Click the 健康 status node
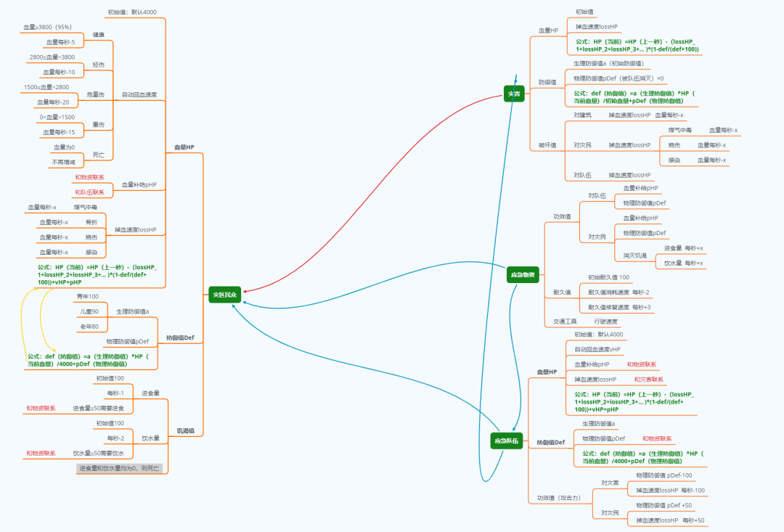 coord(98,35)
